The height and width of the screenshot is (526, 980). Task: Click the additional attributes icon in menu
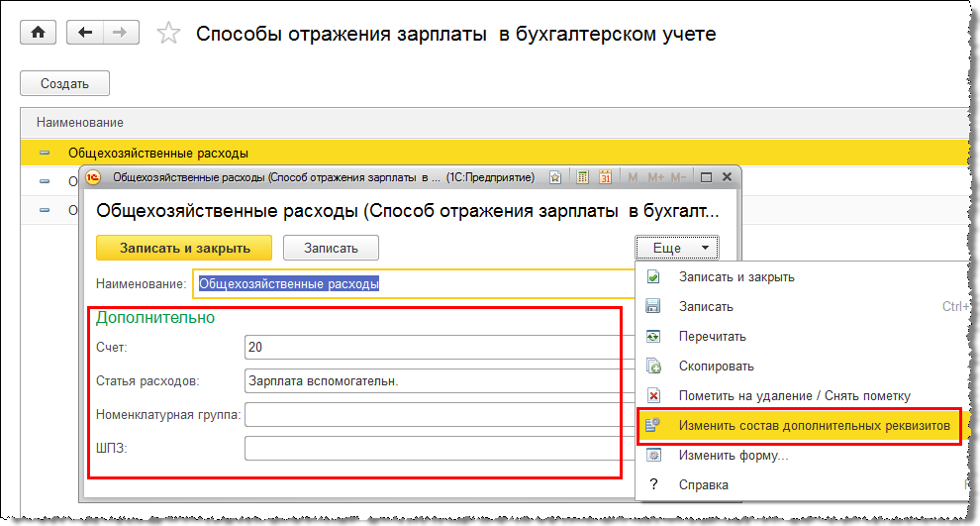653,425
